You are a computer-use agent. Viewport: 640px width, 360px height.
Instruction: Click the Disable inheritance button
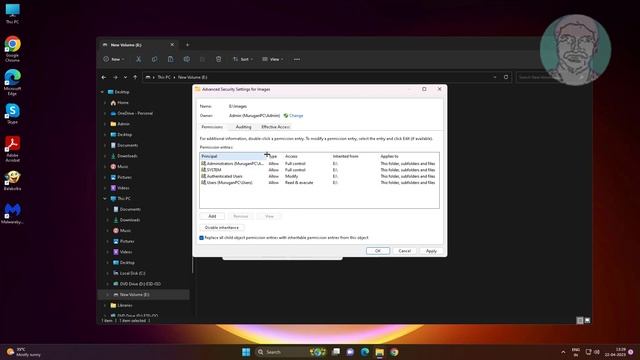[x=222, y=227]
